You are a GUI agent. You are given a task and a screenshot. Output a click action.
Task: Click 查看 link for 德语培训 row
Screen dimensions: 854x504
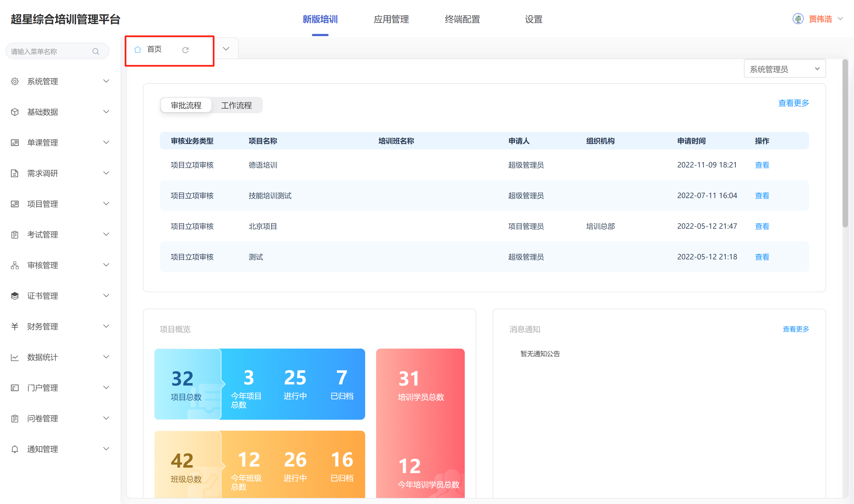(x=762, y=165)
